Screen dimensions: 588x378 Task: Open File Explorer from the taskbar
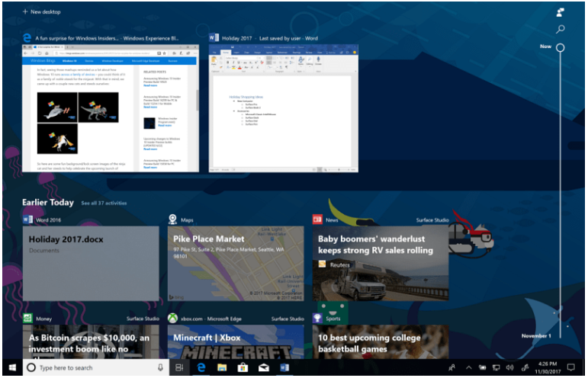pos(222,367)
